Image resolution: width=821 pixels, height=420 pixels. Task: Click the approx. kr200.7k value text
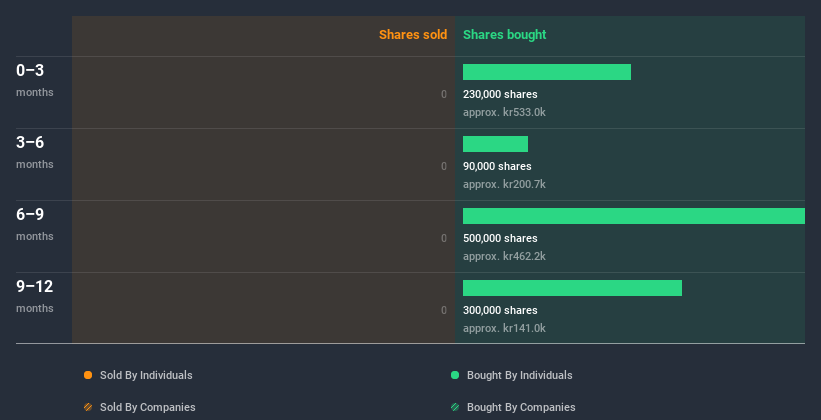pos(504,184)
